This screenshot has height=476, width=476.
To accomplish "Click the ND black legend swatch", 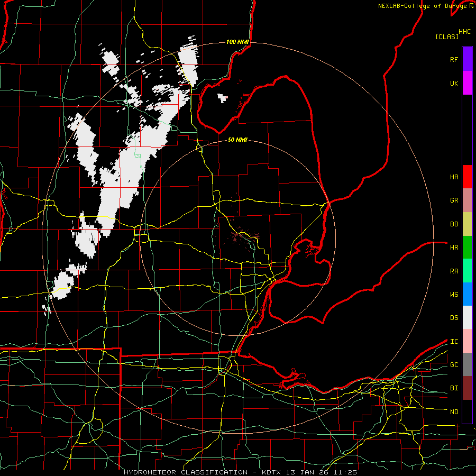I will pyautogui.click(x=467, y=411).
